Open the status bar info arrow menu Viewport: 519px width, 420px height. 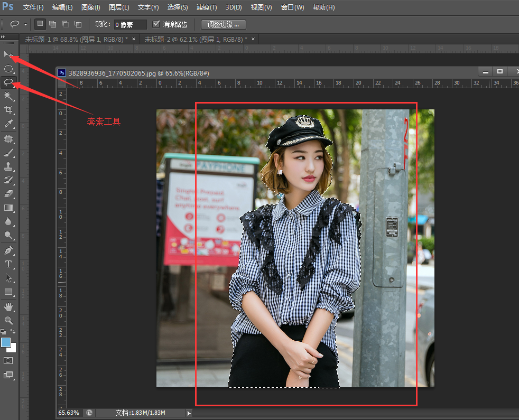coord(189,413)
